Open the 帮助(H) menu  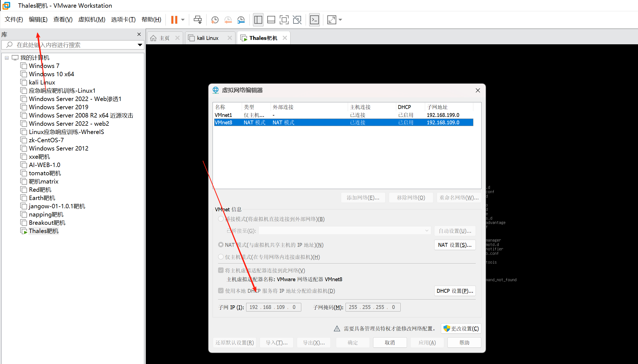coord(151,20)
